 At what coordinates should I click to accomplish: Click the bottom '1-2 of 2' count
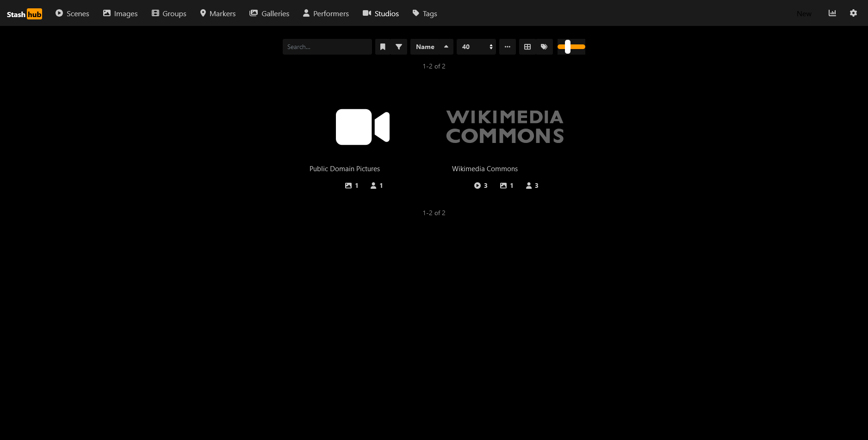434,213
